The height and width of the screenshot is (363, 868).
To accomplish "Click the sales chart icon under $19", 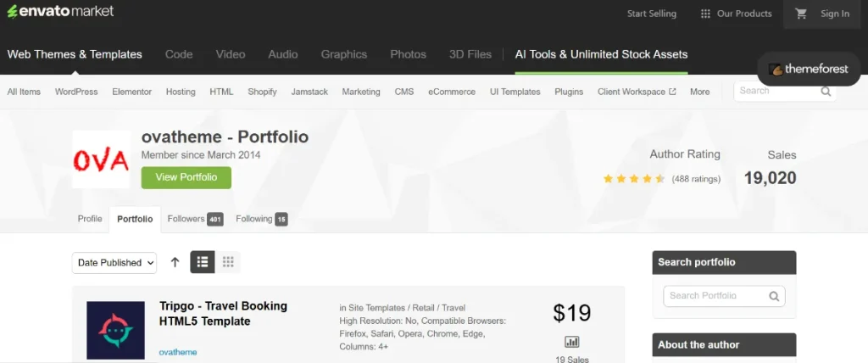I will tap(572, 342).
